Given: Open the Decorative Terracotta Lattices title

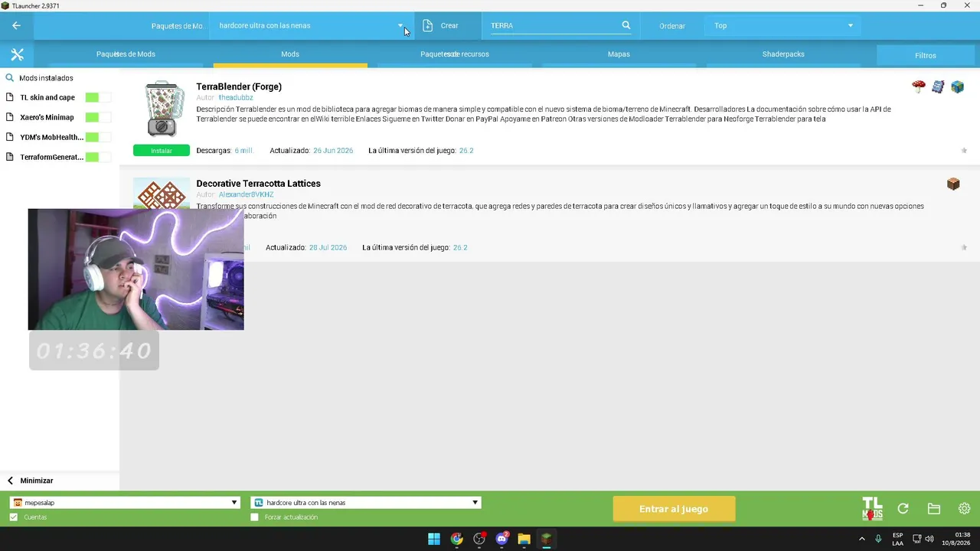Looking at the screenshot, I should (258, 184).
